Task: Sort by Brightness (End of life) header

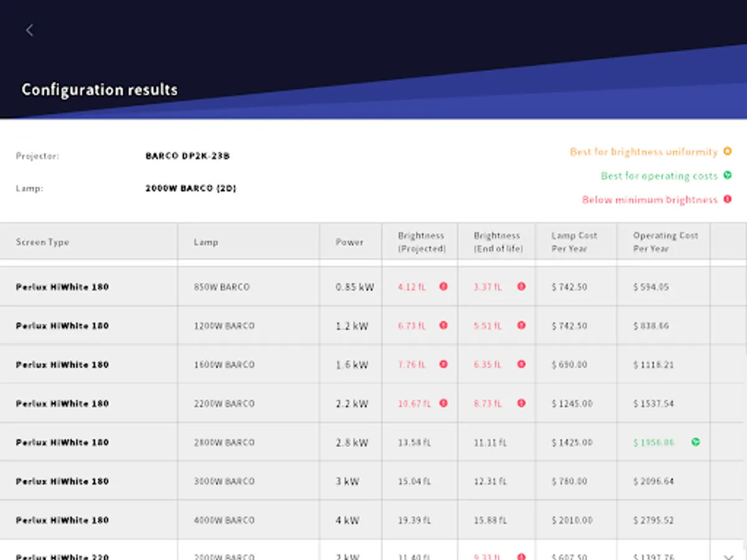Action: point(498,242)
